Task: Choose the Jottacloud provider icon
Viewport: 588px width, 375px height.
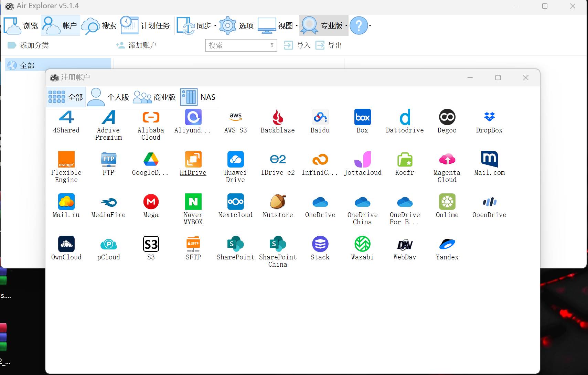Action: (x=363, y=160)
